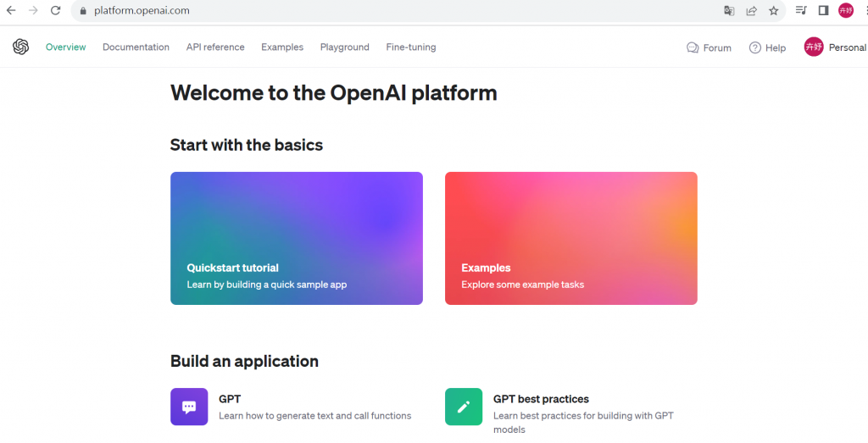
Task: Open the Personal account avatar
Action: coord(814,47)
